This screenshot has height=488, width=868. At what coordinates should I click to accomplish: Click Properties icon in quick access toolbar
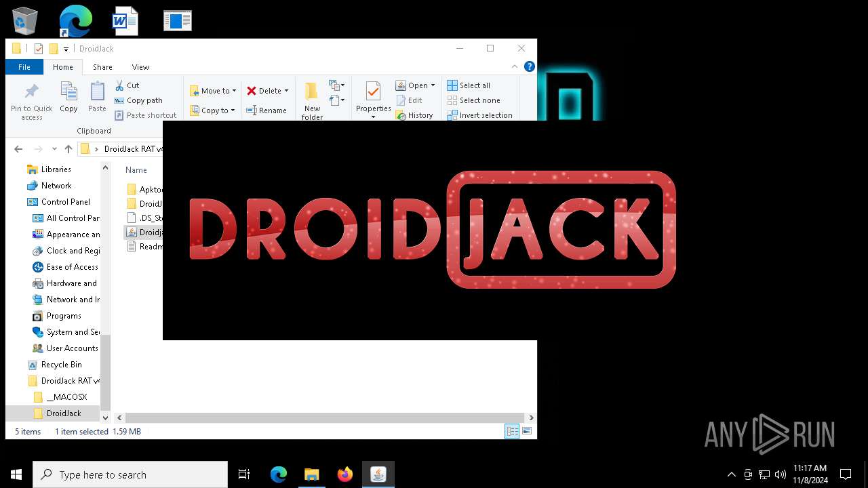pyautogui.click(x=39, y=49)
